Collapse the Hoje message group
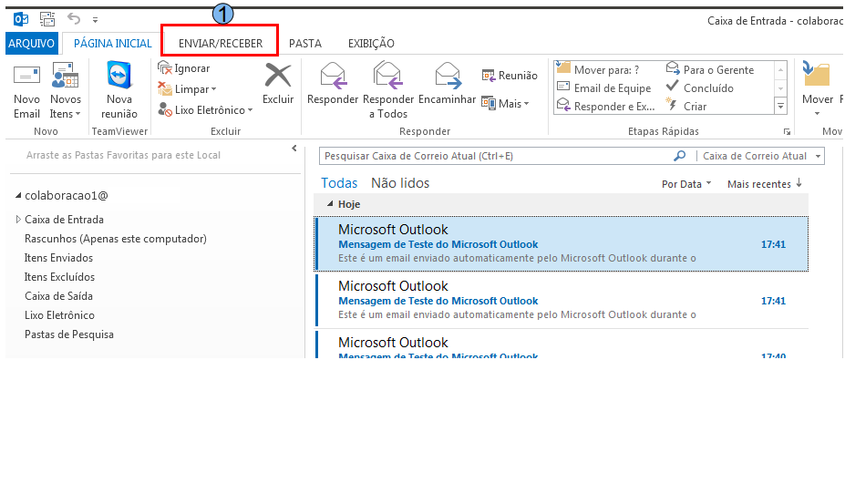This screenshot has height=504, width=845. pos(330,204)
